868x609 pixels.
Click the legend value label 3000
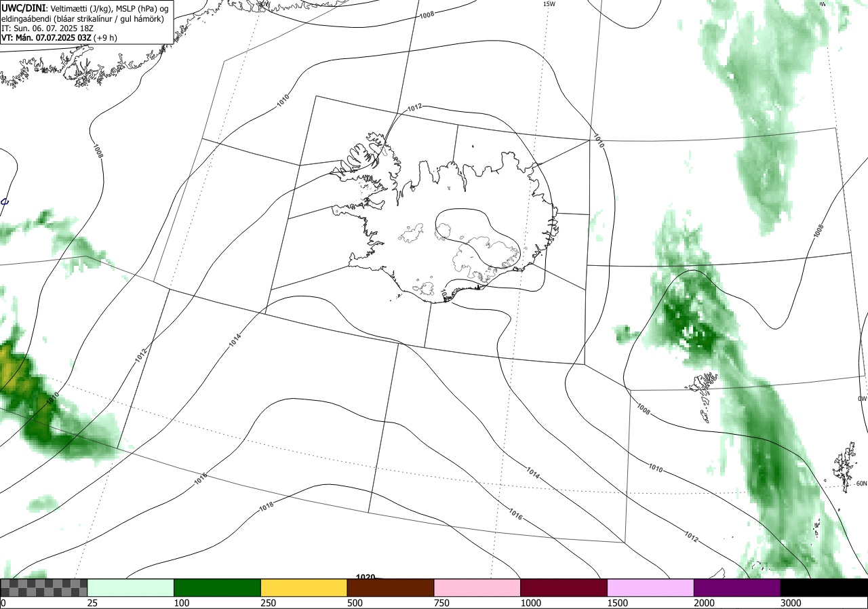click(x=791, y=603)
